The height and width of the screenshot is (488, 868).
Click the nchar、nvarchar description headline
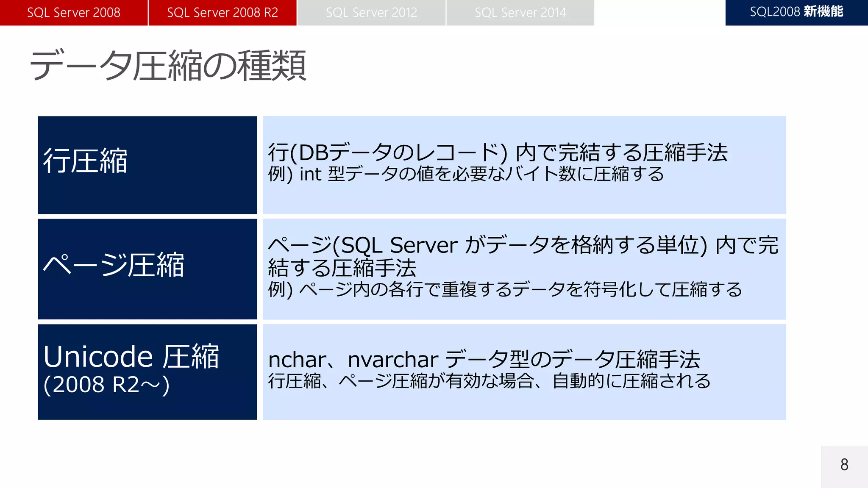pos(484,360)
